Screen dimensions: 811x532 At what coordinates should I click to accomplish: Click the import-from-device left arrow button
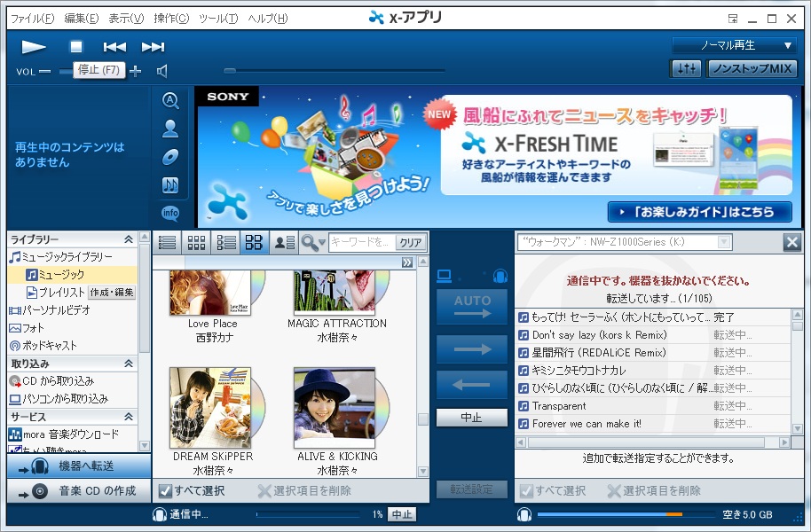pos(472,385)
